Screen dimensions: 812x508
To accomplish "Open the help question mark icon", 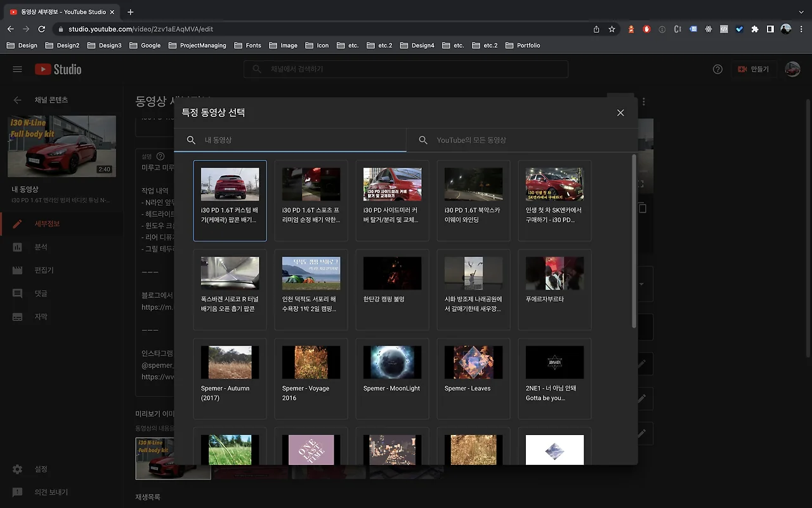I will tap(717, 69).
